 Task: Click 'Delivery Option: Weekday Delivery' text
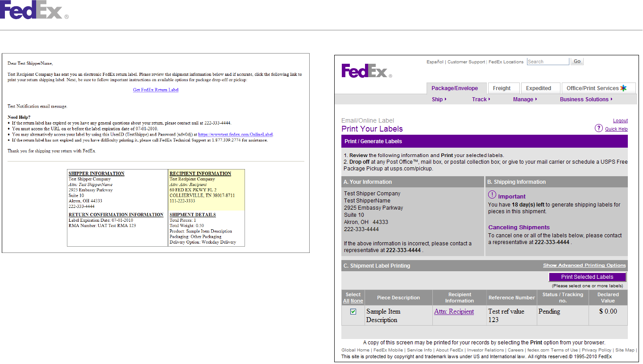(203, 242)
